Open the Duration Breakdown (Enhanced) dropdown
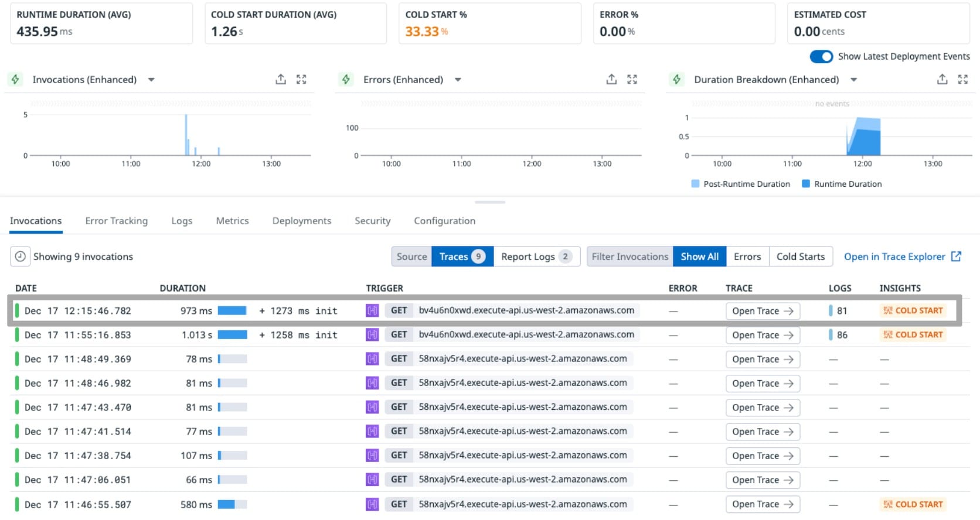Viewport: 980px width, 520px height. [854, 80]
